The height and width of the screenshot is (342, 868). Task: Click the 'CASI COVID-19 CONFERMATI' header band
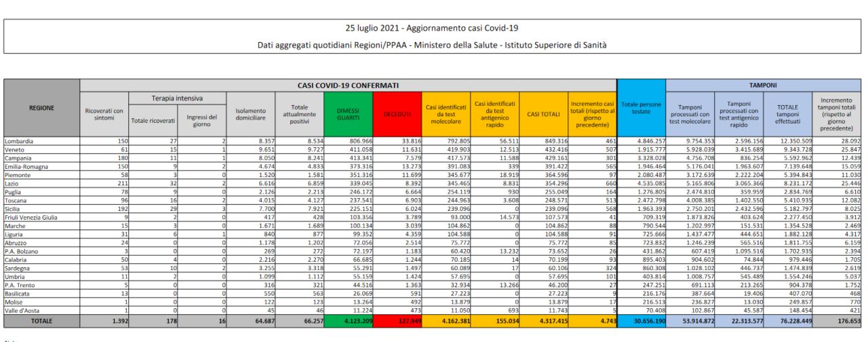pos(349,85)
